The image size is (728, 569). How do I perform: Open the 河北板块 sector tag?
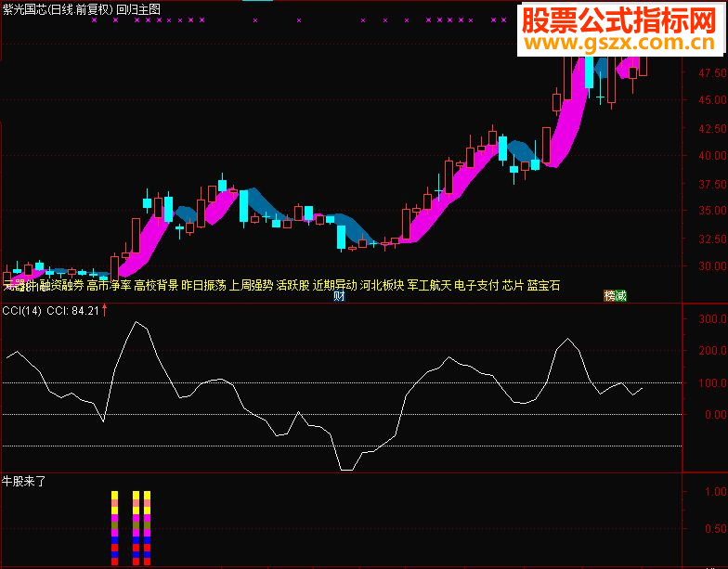click(x=383, y=285)
